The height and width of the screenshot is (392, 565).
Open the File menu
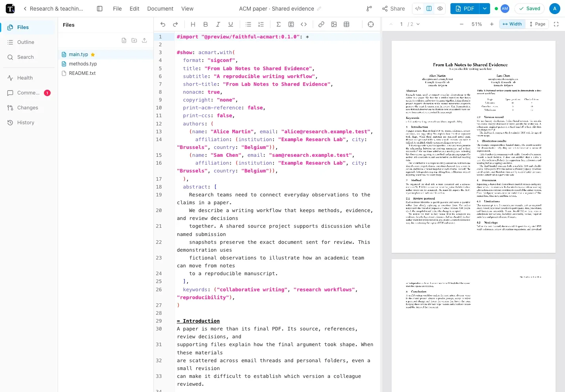[x=117, y=9]
